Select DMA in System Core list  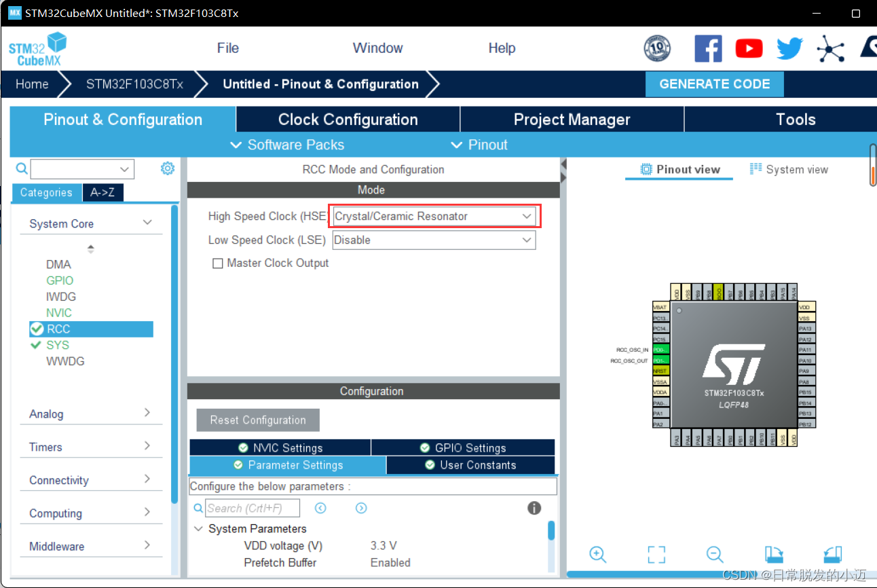click(x=58, y=264)
